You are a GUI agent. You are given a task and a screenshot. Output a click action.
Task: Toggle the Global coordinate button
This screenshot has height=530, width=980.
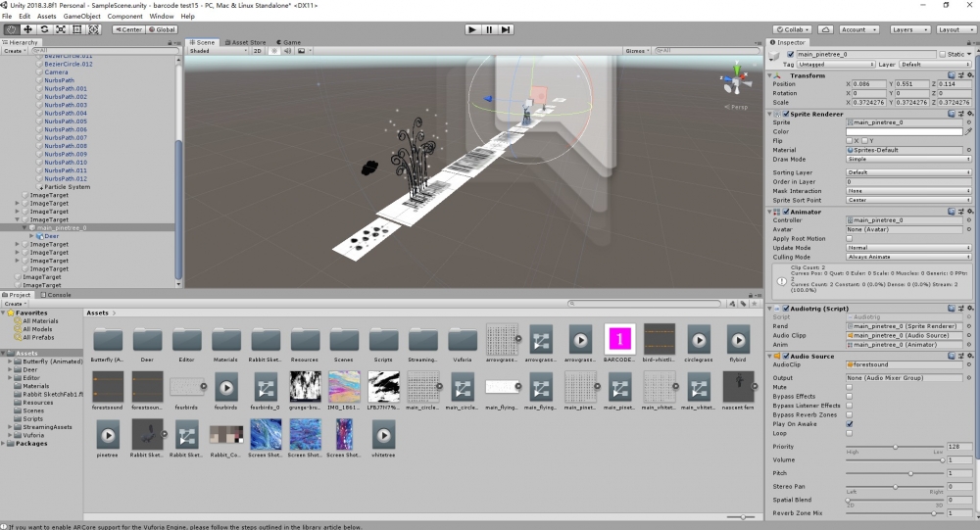(x=162, y=29)
